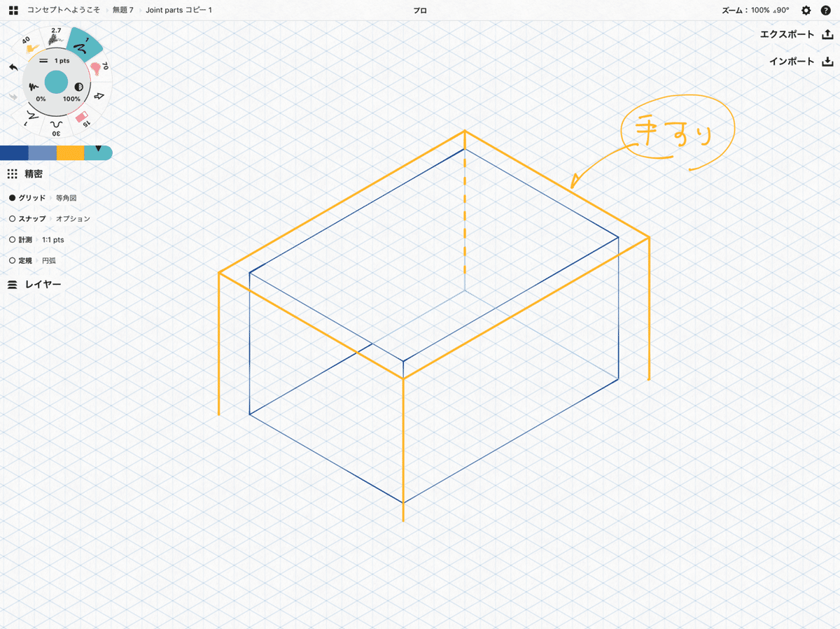Open the help question mark icon

825,10
